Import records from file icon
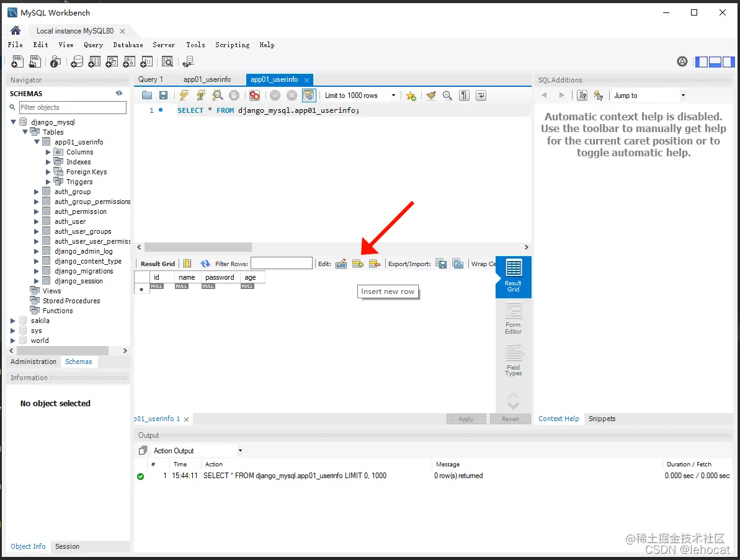Image resolution: width=740 pixels, height=560 pixels. pyautogui.click(x=458, y=264)
